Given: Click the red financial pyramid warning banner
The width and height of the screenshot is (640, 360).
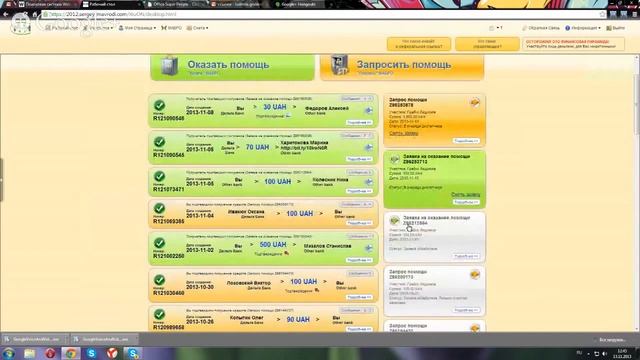Looking at the screenshot, I should click(x=573, y=44).
